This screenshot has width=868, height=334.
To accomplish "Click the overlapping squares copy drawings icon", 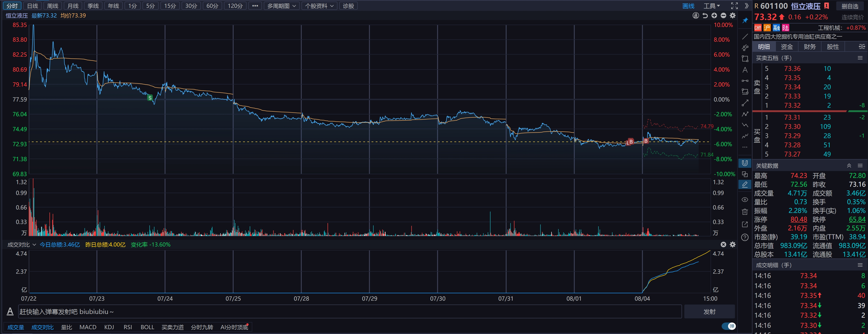I will pos(745,174).
